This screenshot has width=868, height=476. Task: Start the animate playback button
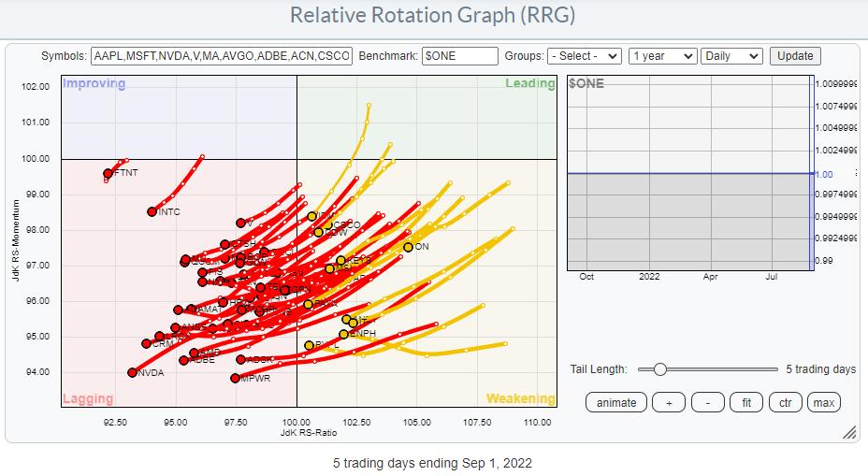click(x=616, y=403)
